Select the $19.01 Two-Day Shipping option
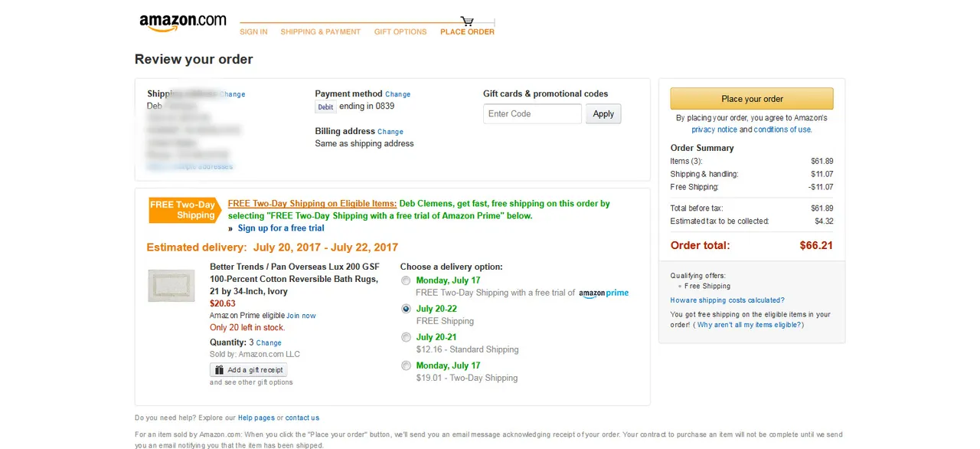Image resolution: width=980 pixels, height=449 pixels. pos(406,365)
